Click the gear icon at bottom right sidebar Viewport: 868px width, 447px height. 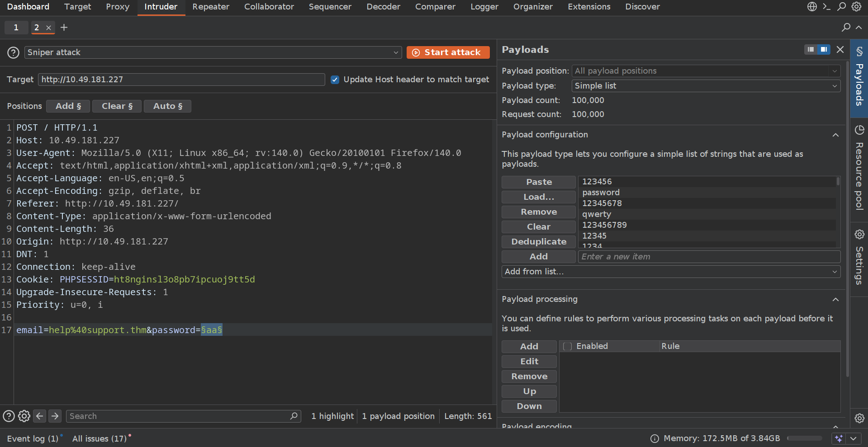859,418
